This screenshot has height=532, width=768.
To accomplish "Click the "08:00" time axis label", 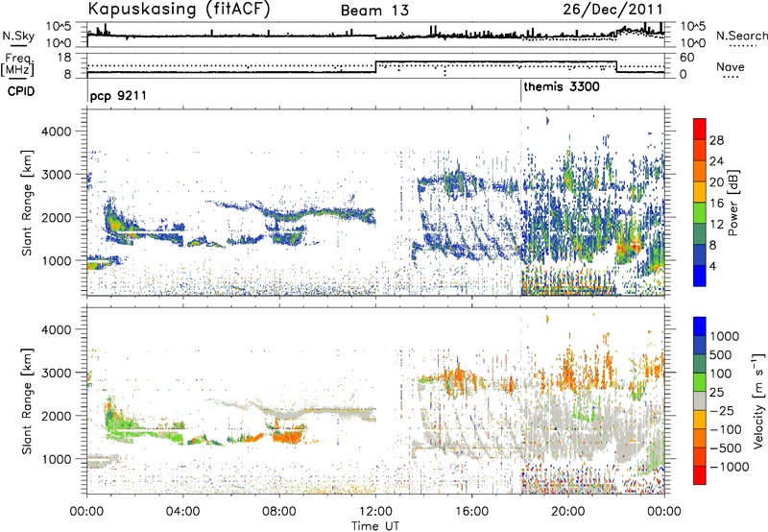I will (x=279, y=512).
